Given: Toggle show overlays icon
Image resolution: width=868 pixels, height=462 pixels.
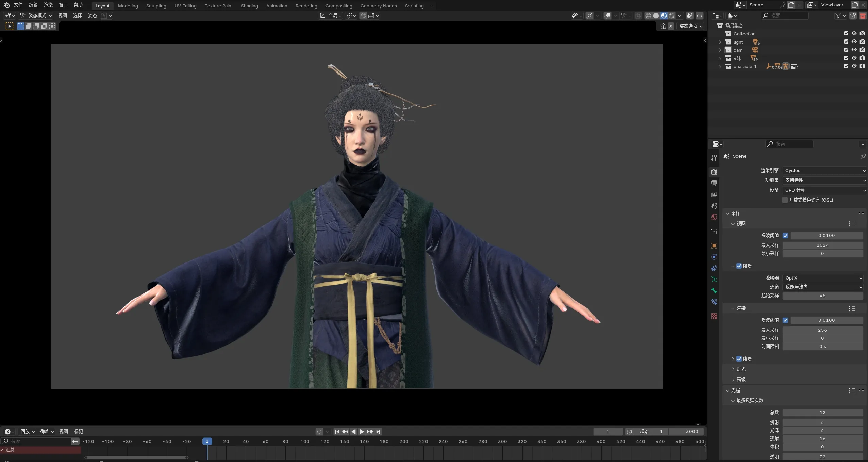Looking at the screenshot, I should [607, 16].
